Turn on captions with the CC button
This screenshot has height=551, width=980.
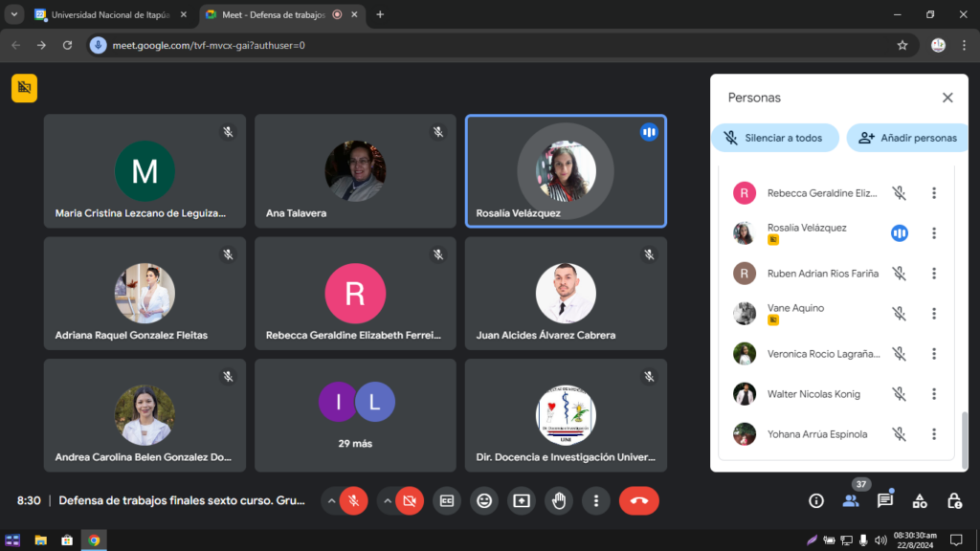click(446, 500)
